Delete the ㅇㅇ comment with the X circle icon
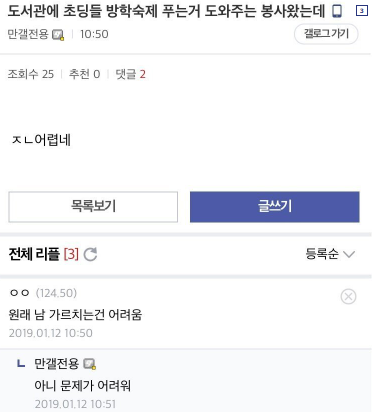Viewport: 377px width, 412px height. pos(348,296)
